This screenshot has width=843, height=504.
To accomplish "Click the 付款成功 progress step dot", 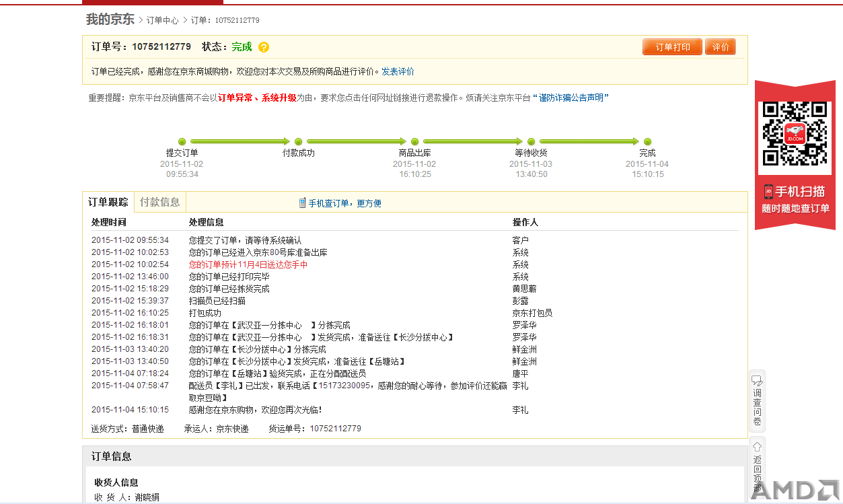I will coord(298,141).
